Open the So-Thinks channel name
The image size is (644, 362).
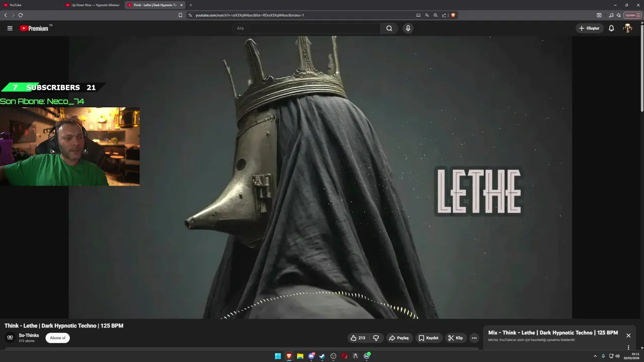pos(29,335)
